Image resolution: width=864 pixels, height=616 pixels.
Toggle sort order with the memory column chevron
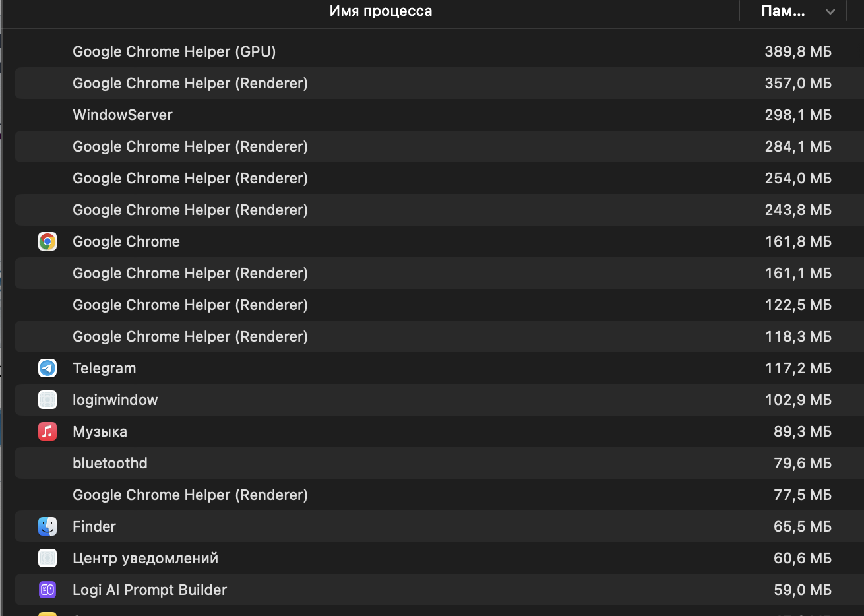pos(830,11)
